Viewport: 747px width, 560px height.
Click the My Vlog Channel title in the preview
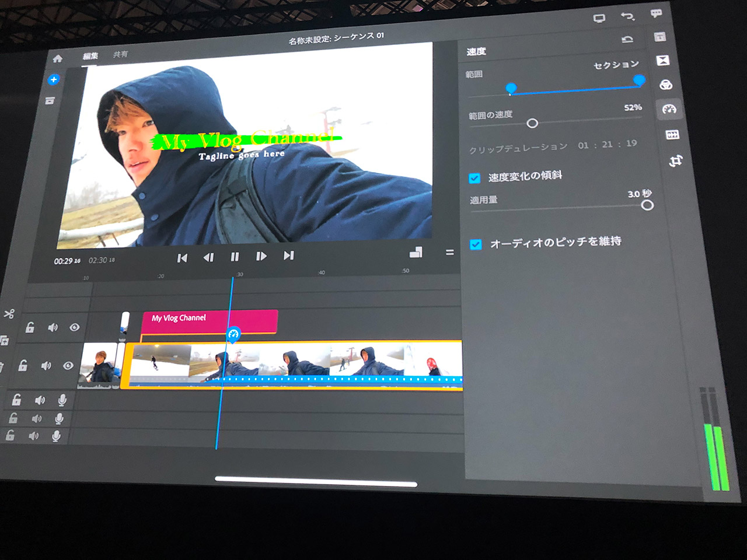click(248, 139)
